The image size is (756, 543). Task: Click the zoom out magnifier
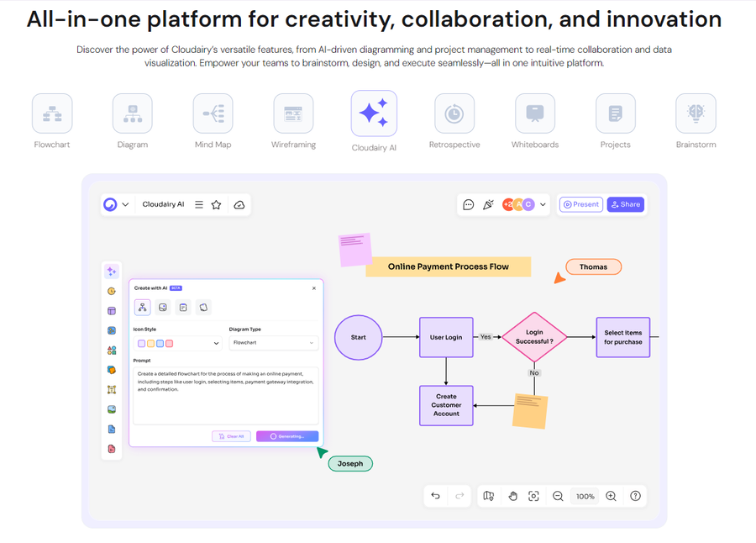point(558,496)
